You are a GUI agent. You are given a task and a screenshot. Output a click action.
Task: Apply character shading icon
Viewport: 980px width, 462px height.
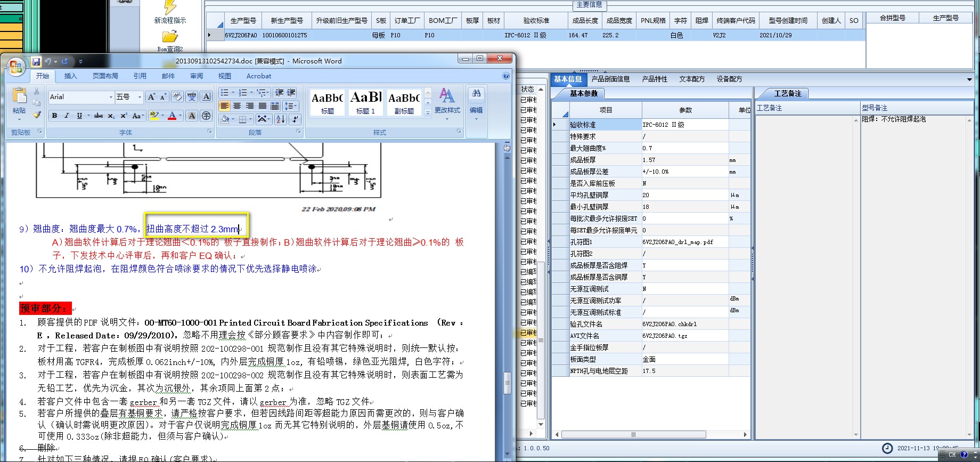coord(192,116)
